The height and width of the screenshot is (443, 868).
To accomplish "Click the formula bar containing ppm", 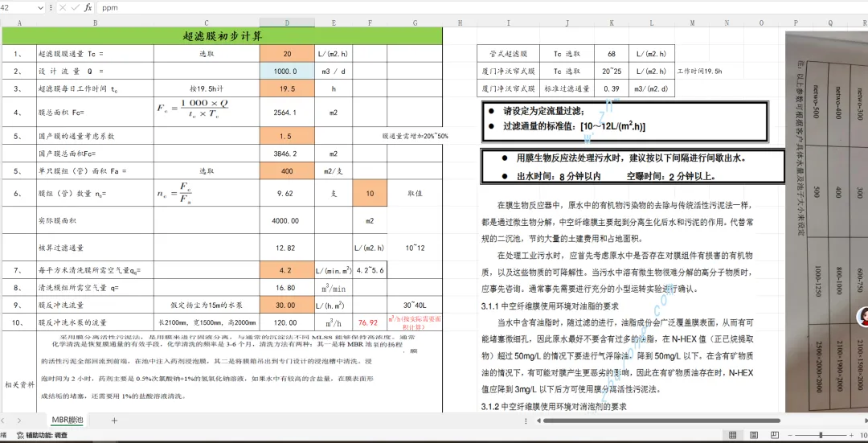I will (481, 8).
